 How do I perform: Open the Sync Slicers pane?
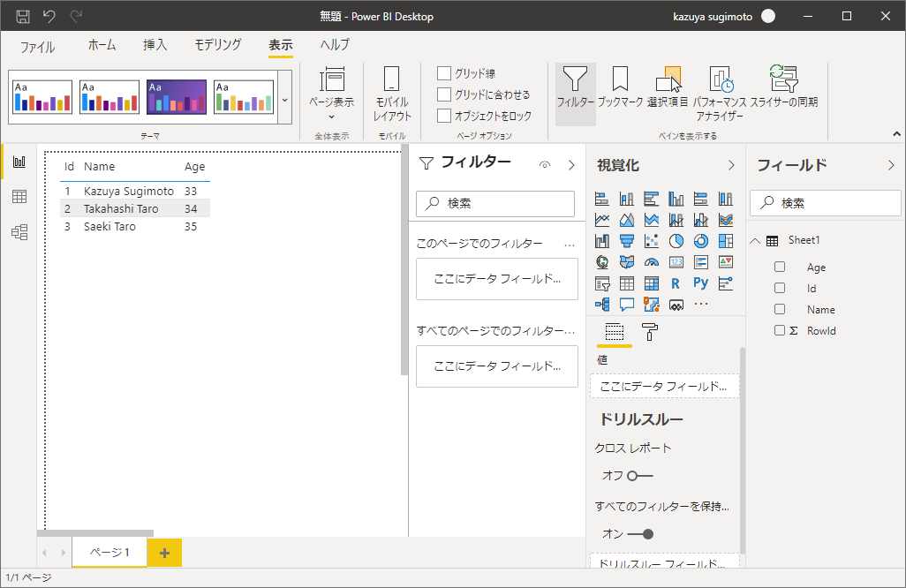[x=783, y=88]
